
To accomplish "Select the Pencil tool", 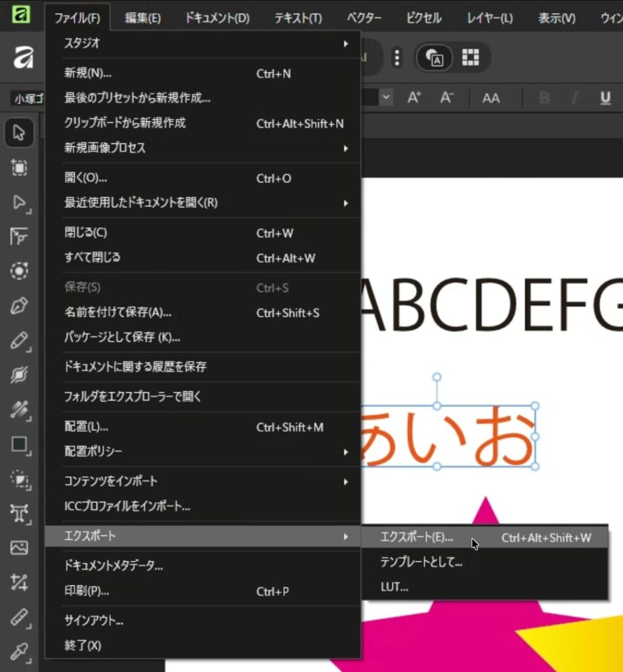I will 19,341.
